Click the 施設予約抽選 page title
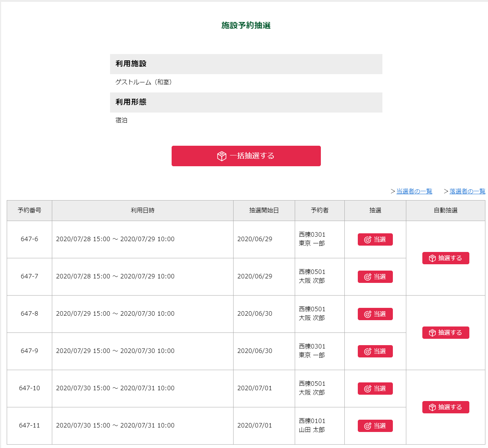This screenshot has width=488, height=448. pyautogui.click(x=246, y=25)
